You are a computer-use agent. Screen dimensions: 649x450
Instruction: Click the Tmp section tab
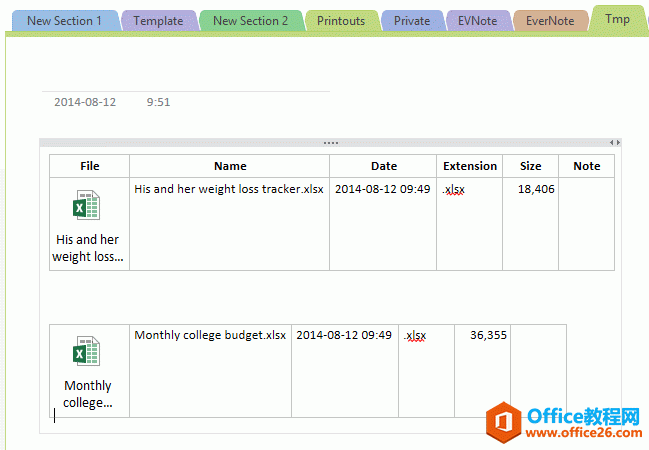point(617,18)
